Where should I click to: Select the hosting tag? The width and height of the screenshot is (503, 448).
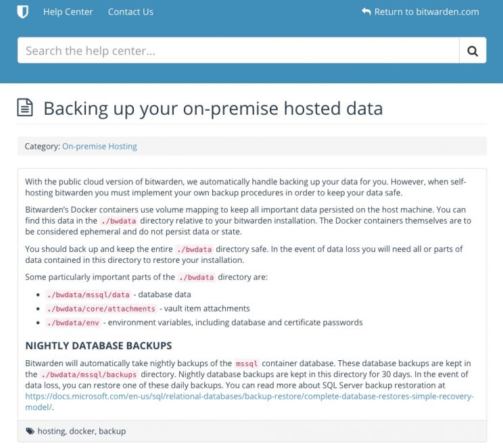coord(51,431)
